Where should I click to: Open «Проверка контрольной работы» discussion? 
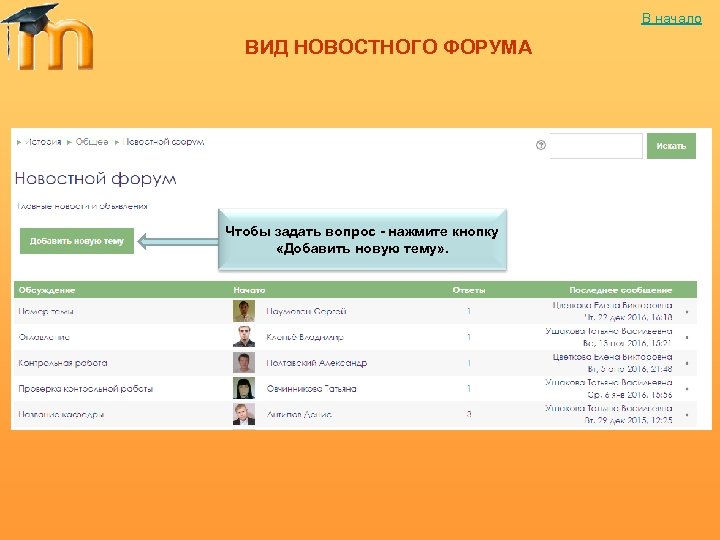[85, 388]
